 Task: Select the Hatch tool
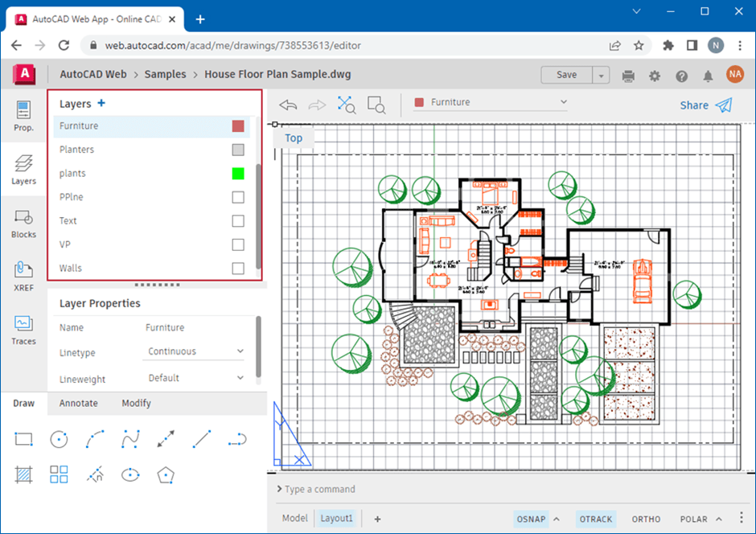(23, 474)
